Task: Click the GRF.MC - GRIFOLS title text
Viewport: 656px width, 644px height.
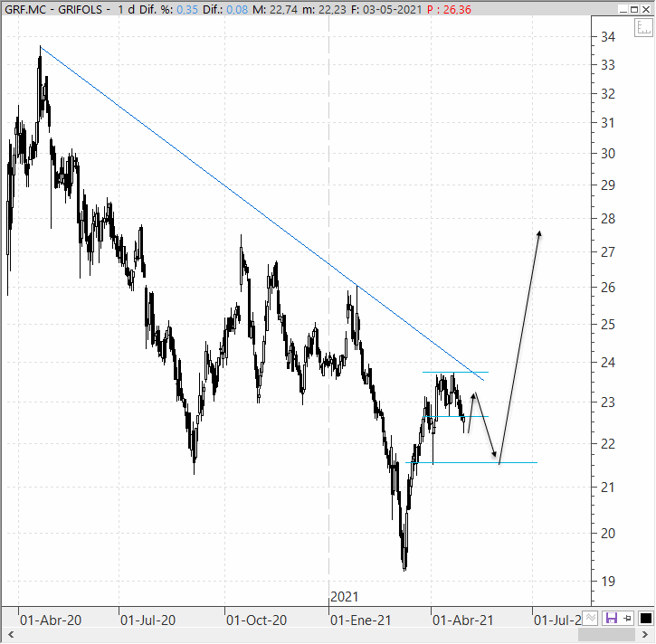Action: coord(53,9)
